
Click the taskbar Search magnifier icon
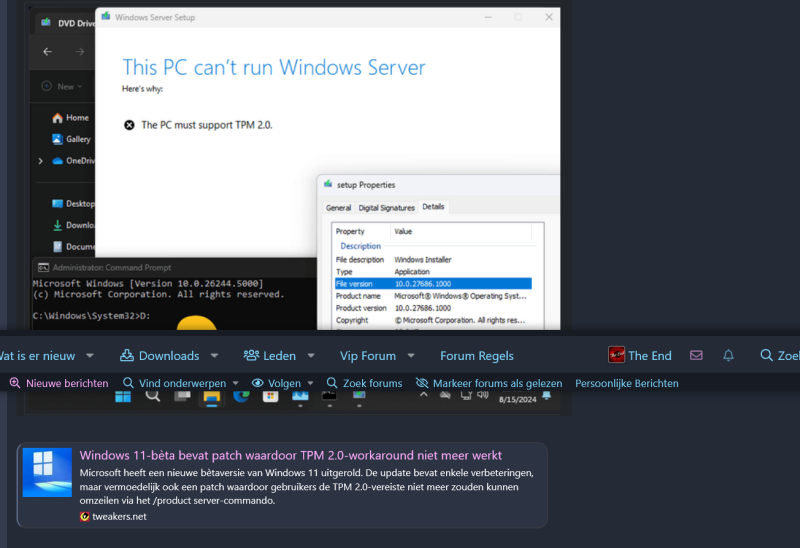(x=153, y=396)
